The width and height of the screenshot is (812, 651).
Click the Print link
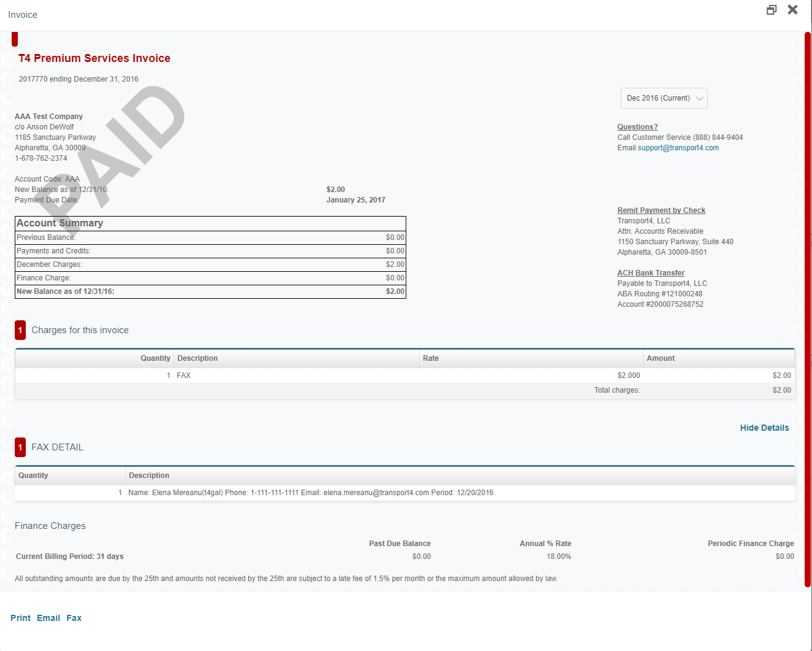click(x=20, y=618)
